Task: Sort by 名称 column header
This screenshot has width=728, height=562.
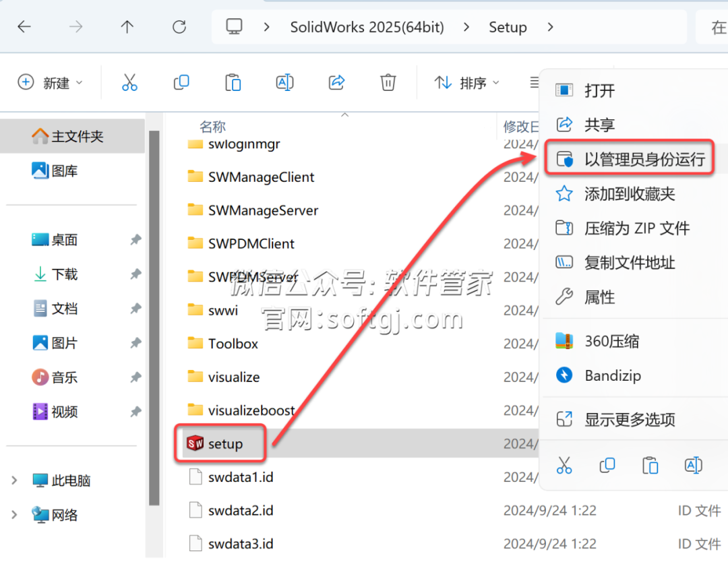Action: (212, 126)
